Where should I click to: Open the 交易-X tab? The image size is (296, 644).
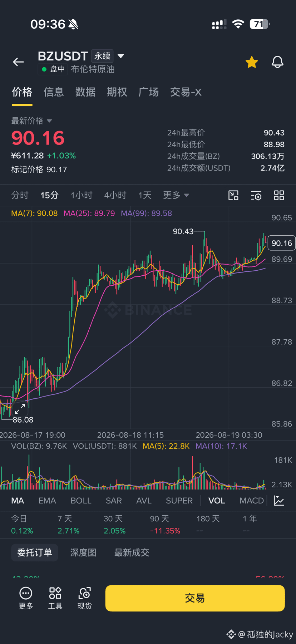[x=186, y=92]
